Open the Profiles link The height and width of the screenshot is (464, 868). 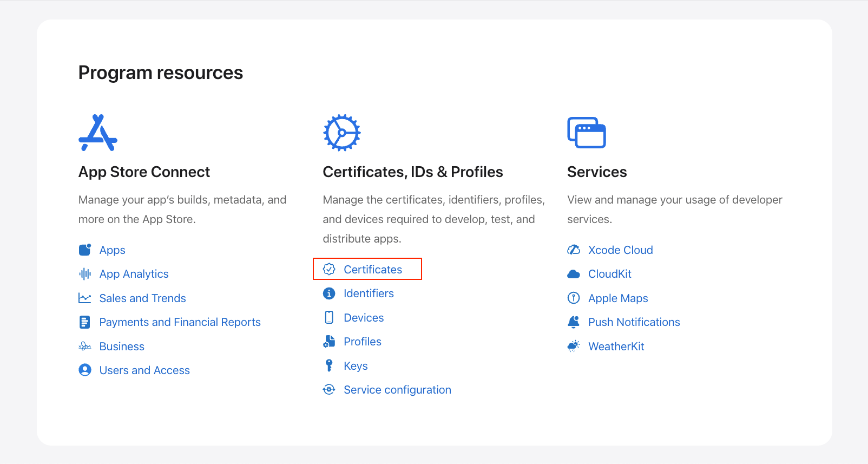click(x=363, y=342)
